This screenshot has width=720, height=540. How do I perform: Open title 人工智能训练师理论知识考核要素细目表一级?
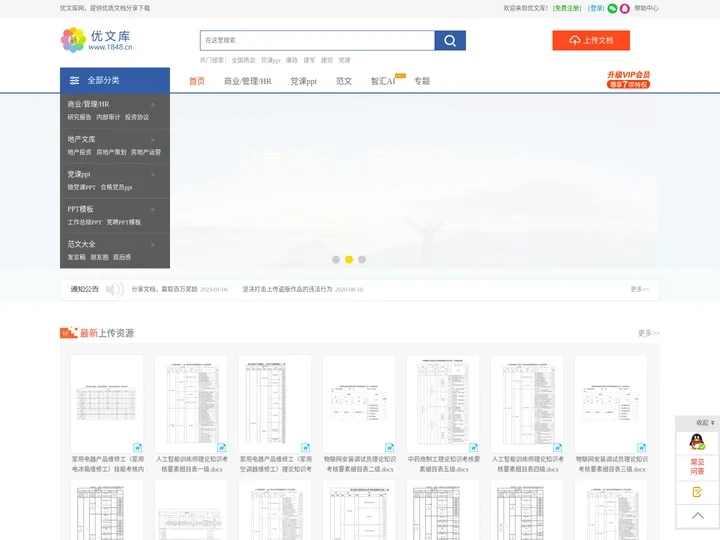(191, 464)
